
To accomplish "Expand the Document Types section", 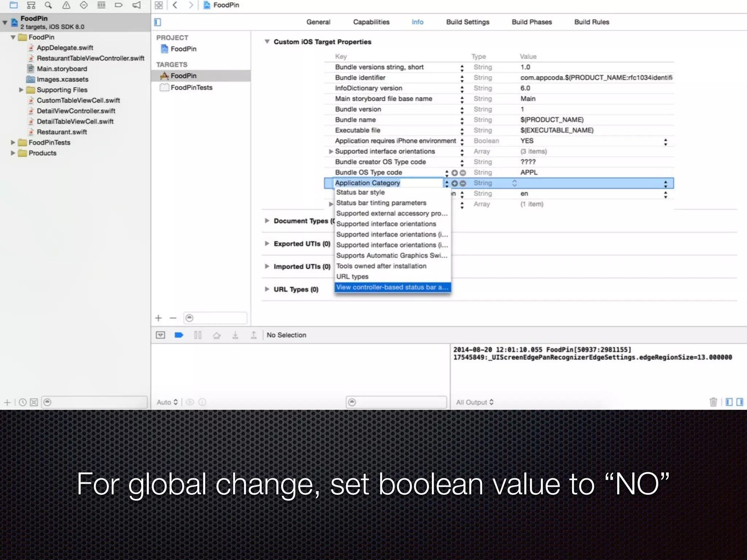I will pos(267,221).
